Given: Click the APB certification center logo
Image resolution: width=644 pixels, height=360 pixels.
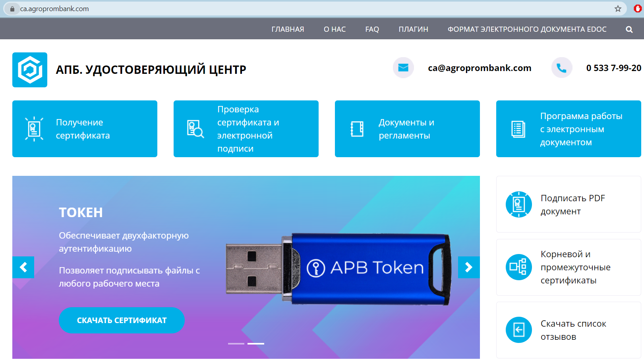Looking at the screenshot, I should click(30, 70).
